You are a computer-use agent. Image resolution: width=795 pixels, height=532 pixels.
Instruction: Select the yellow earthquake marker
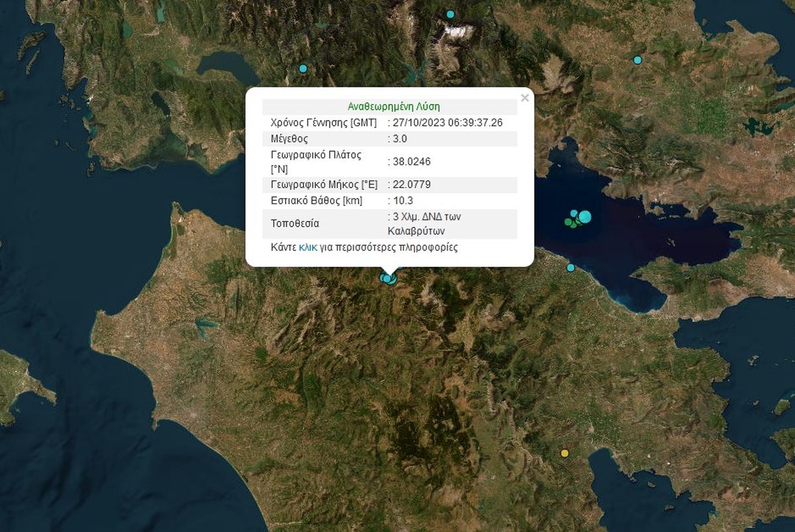(564, 453)
